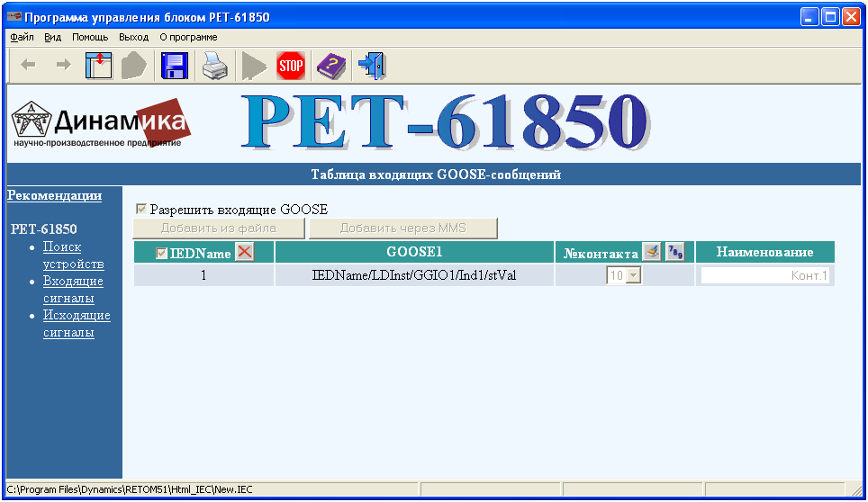Click the 'Добавить из файла' button

219,228
